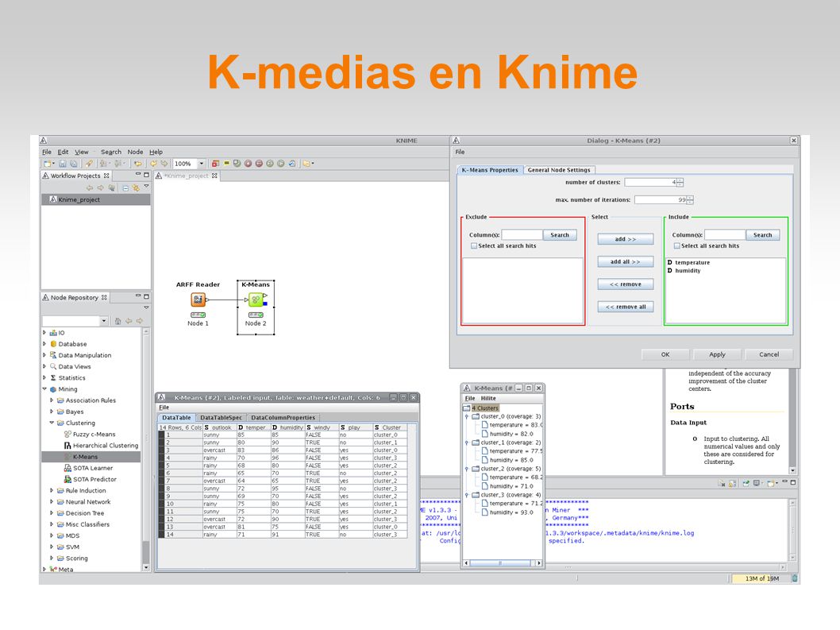Viewport: 840px width, 630px height.
Task: Toggle Include panel 'Select all search hits' checkbox
Action: (x=676, y=246)
